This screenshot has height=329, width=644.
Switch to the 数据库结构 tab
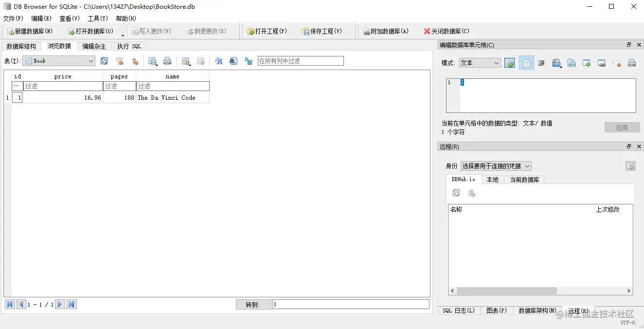(21, 46)
